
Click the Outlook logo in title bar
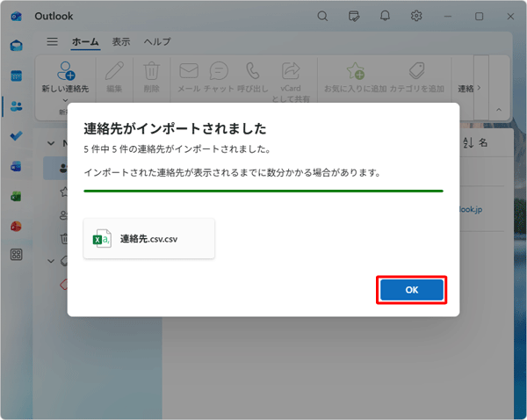point(16,16)
